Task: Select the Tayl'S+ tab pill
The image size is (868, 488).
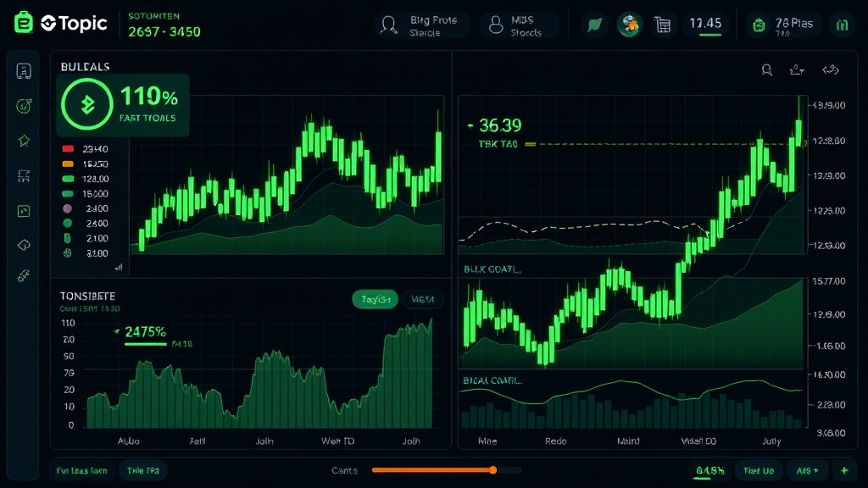Action: click(376, 299)
